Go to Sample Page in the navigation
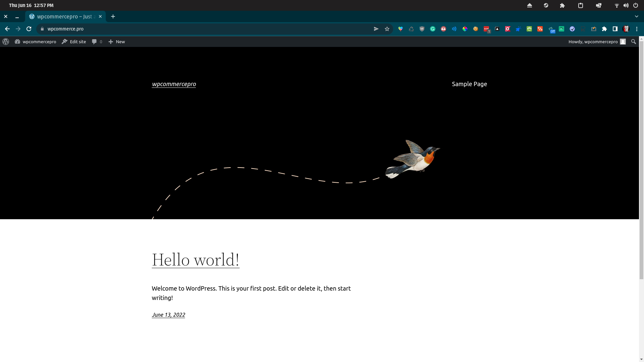The width and height of the screenshot is (644, 362). [x=469, y=84]
